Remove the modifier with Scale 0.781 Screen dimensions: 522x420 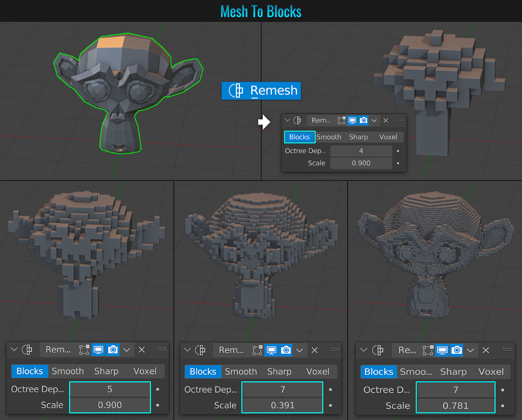pyautogui.click(x=486, y=350)
